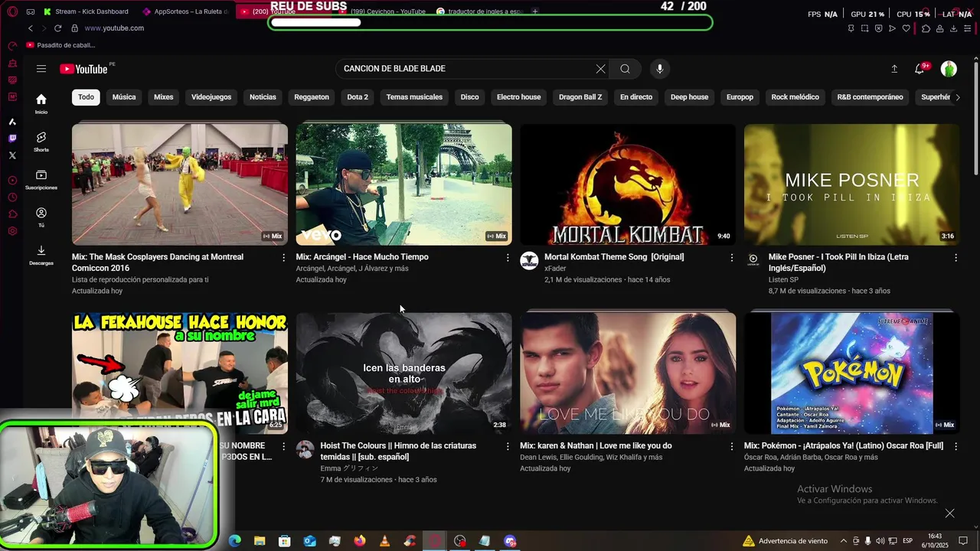Go to Inicio in YouTube sidebar
The width and height of the screenshot is (980, 551).
41,103
